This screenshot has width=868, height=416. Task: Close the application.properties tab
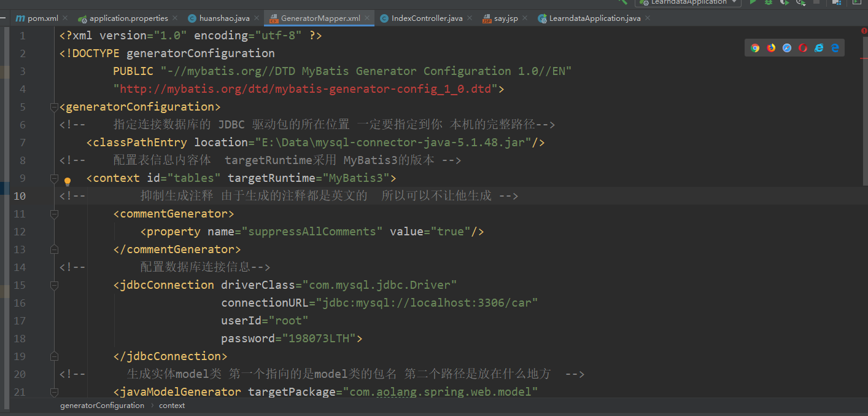175,18
